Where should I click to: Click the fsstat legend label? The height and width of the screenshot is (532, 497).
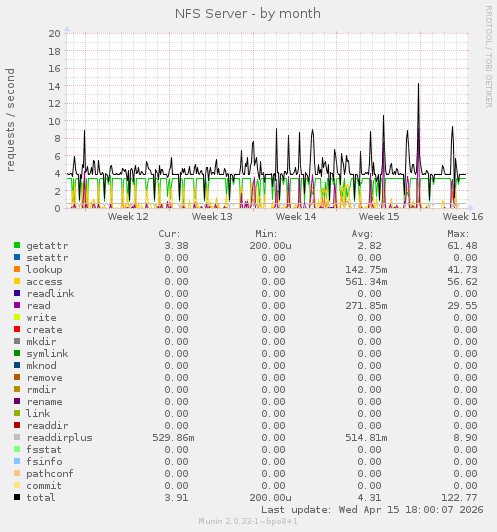[44, 450]
